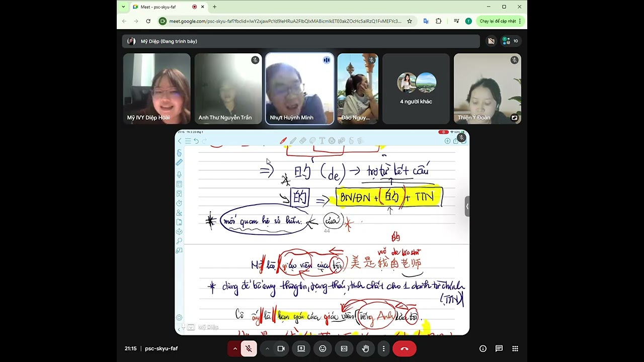This screenshot has height=362, width=644.
Task: Click the search magnifier in notes sidebar
Action: click(x=179, y=241)
